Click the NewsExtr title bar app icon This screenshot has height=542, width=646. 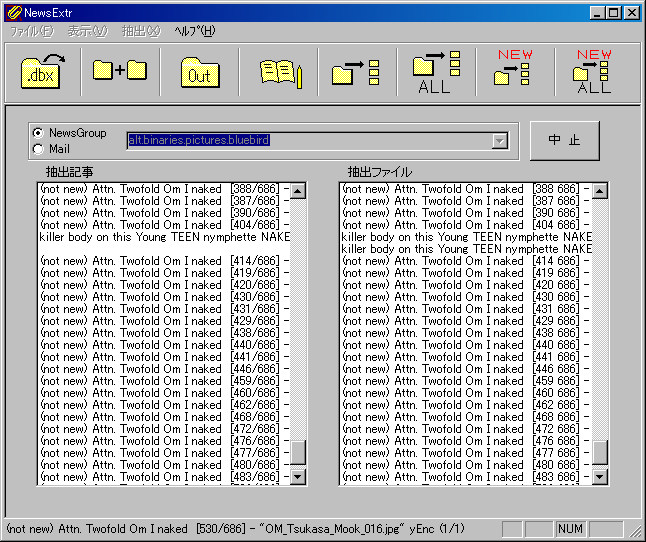coord(14,13)
